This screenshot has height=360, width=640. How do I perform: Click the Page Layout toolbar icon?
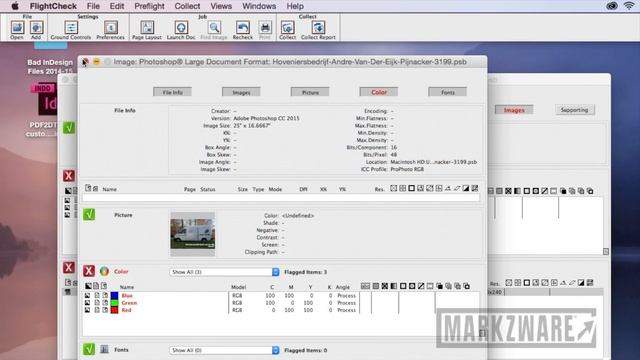coord(147,28)
